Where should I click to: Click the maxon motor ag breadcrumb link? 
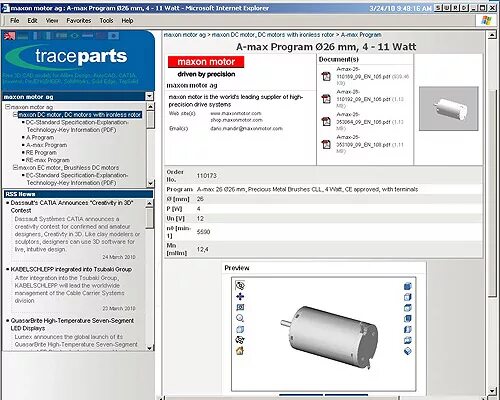[x=185, y=35]
